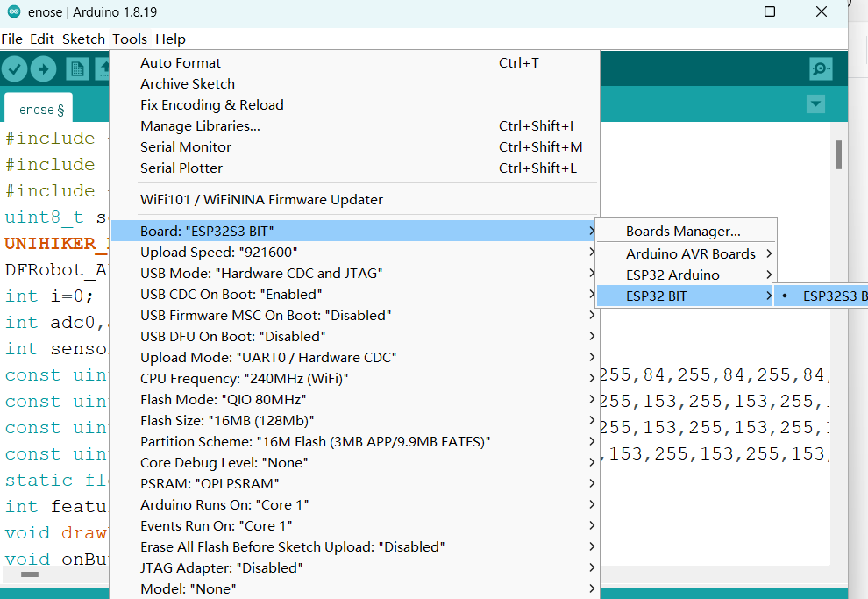
Task: Expand CPU Frequency: "240MHz (WiFi)"
Action: tap(355, 378)
